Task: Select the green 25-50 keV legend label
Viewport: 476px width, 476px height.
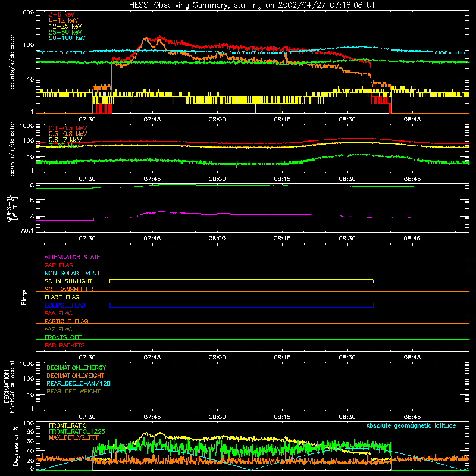Action: click(x=65, y=32)
